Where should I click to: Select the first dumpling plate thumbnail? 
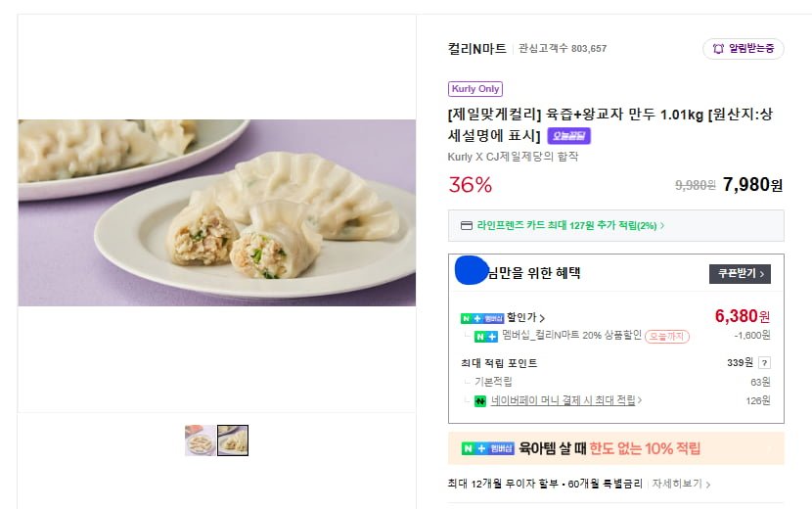[201, 440]
